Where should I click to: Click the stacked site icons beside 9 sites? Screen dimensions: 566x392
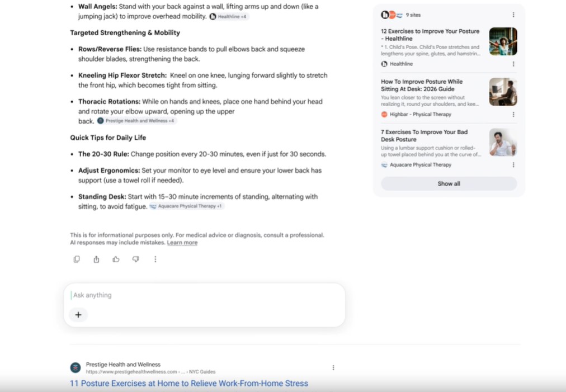pyautogui.click(x=392, y=15)
